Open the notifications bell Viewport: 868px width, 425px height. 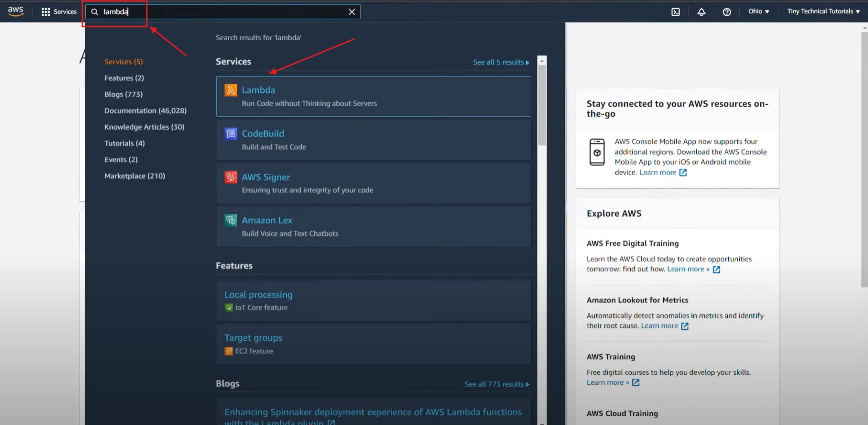coord(701,12)
